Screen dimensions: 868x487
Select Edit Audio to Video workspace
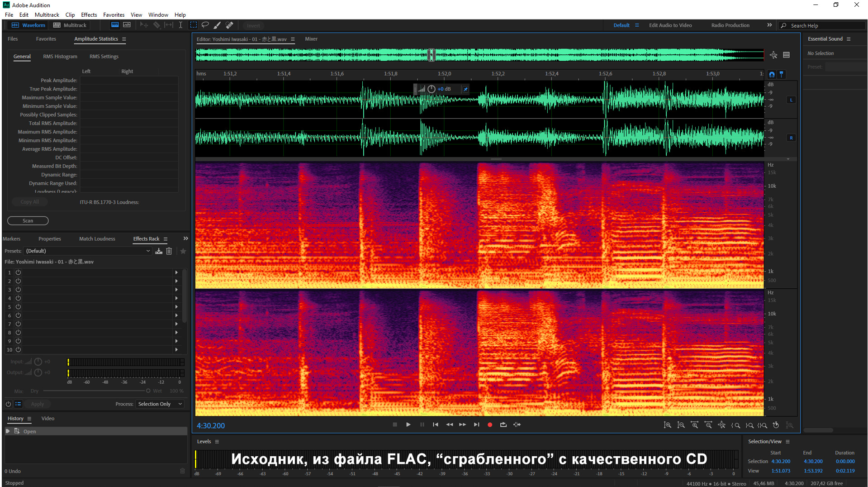click(x=670, y=25)
